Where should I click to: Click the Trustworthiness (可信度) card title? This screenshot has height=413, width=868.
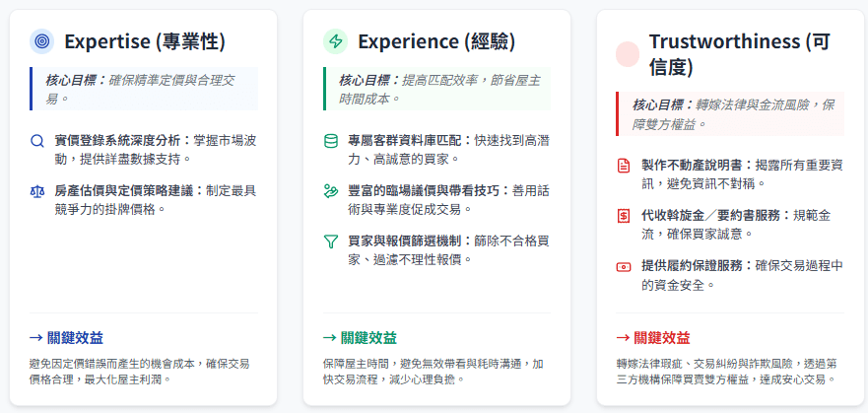coord(725,54)
